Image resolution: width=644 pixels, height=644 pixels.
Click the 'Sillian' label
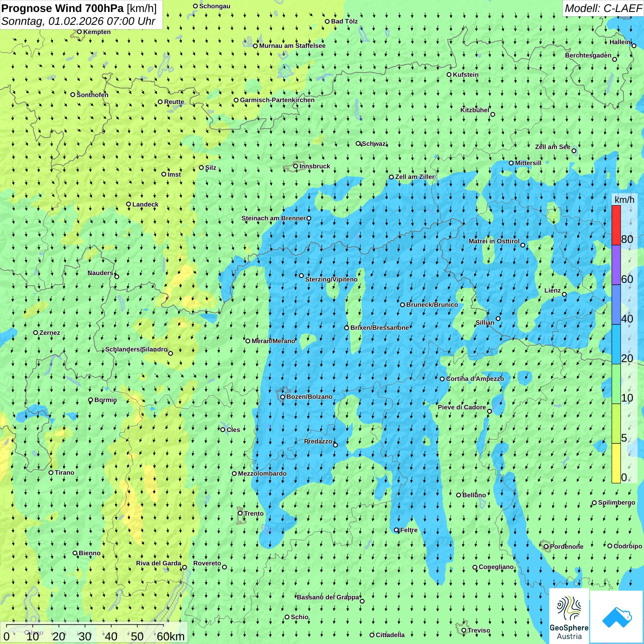click(485, 322)
